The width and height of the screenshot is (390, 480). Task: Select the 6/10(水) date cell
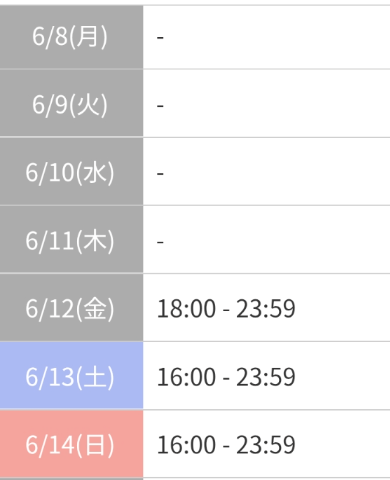[71, 171]
